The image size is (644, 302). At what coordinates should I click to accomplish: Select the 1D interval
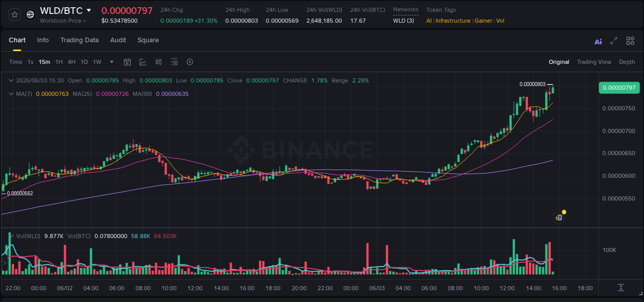[84, 62]
